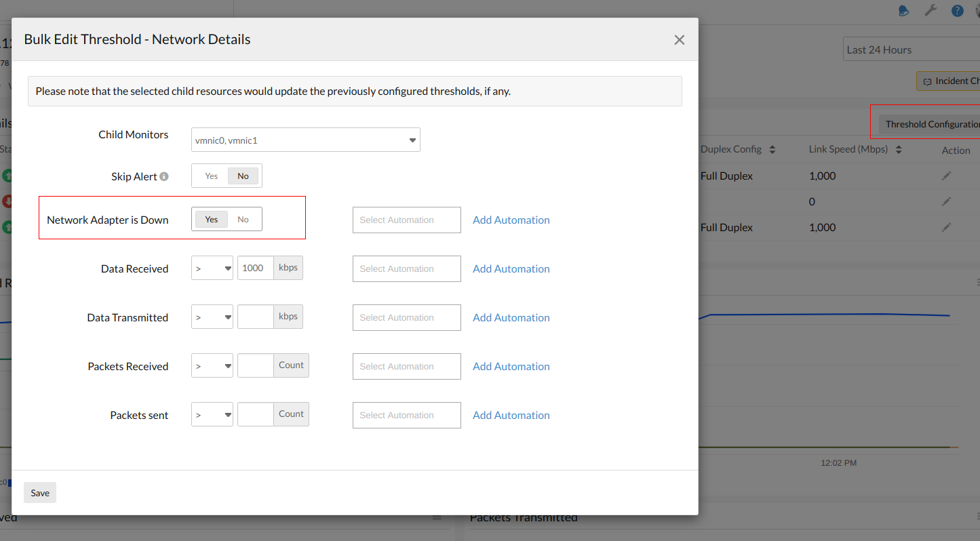Click the pencil edit icon for the zero link speed row
Screen dimensions: 980x541
[x=946, y=201]
